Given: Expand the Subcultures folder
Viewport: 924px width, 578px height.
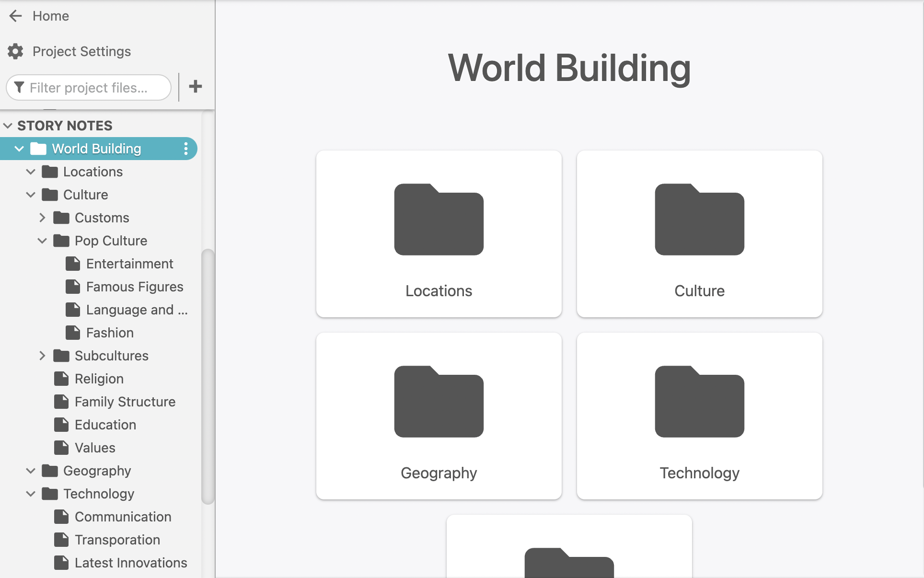Looking at the screenshot, I should tap(42, 356).
